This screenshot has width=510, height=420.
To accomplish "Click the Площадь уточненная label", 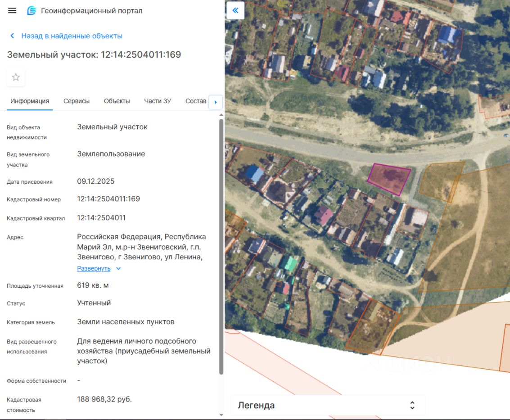I will point(35,286).
